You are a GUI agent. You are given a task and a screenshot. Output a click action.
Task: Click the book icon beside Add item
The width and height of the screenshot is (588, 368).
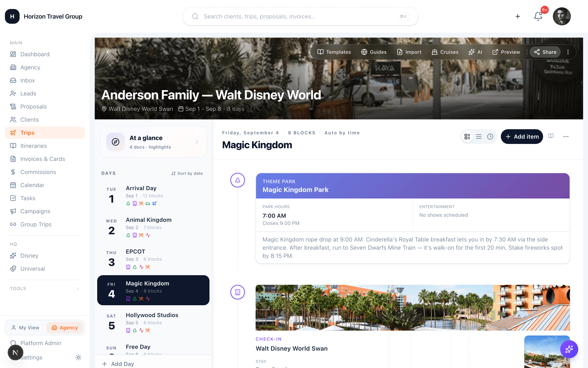click(x=551, y=136)
